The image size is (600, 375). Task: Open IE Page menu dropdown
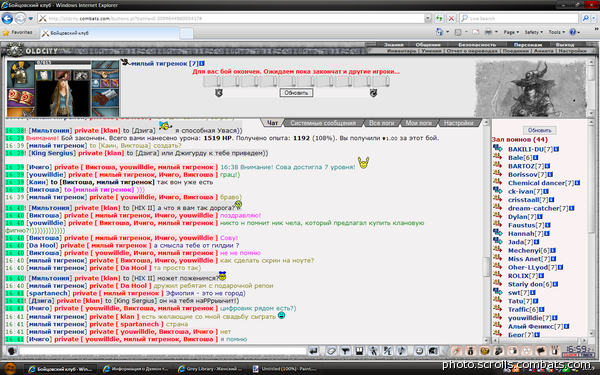511,32
